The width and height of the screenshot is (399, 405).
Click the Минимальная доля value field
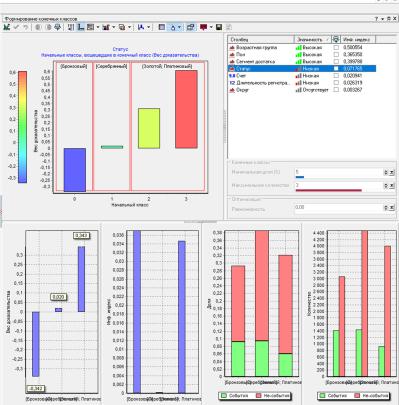339,172
